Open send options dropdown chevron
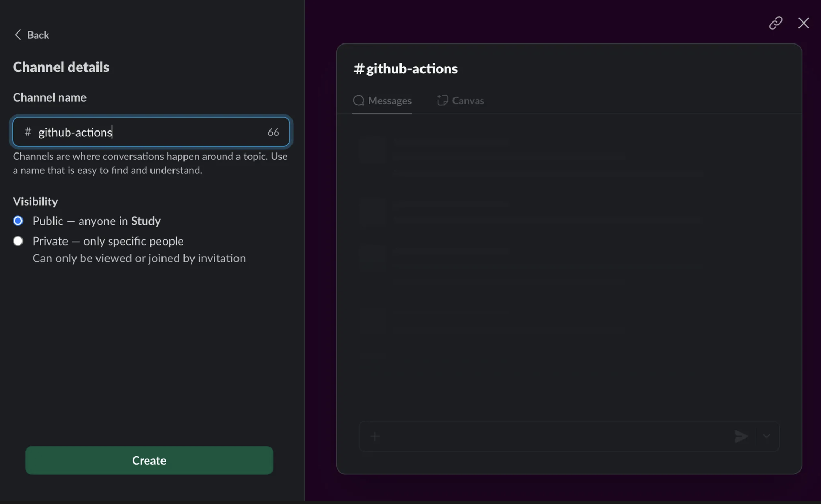This screenshot has height=504, width=821. click(766, 436)
